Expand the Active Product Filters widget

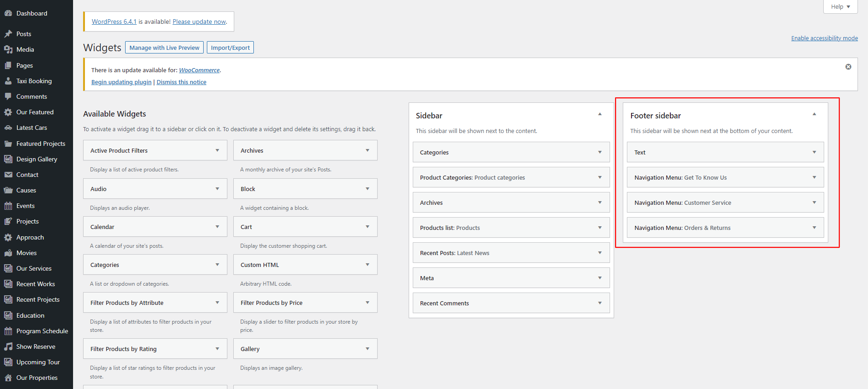point(217,150)
